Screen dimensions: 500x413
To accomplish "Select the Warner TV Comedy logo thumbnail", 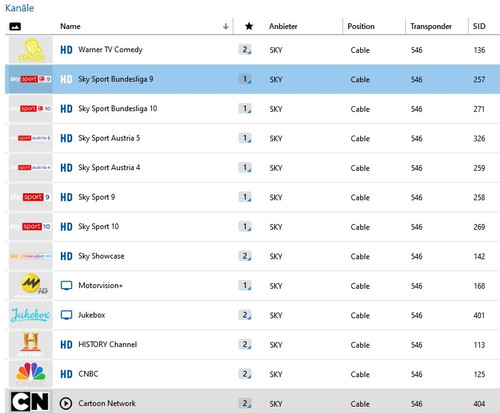I will tap(31, 50).
